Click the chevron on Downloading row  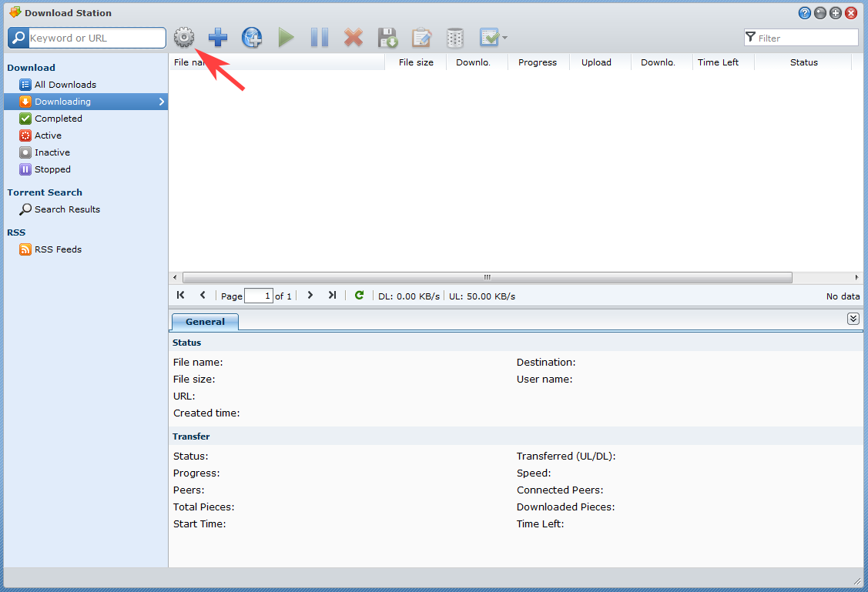[x=162, y=102]
